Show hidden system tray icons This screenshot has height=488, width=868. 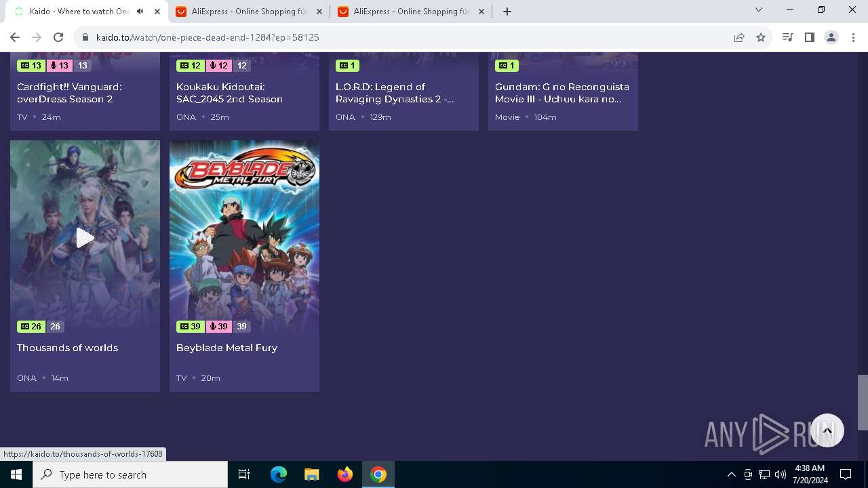(x=731, y=474)
